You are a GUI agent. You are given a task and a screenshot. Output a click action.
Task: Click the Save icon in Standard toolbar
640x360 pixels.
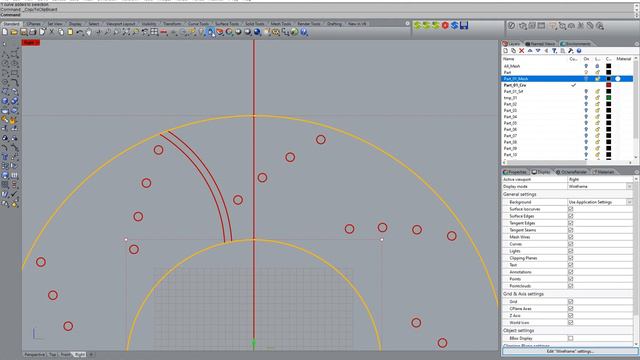(x=24, y=32)
